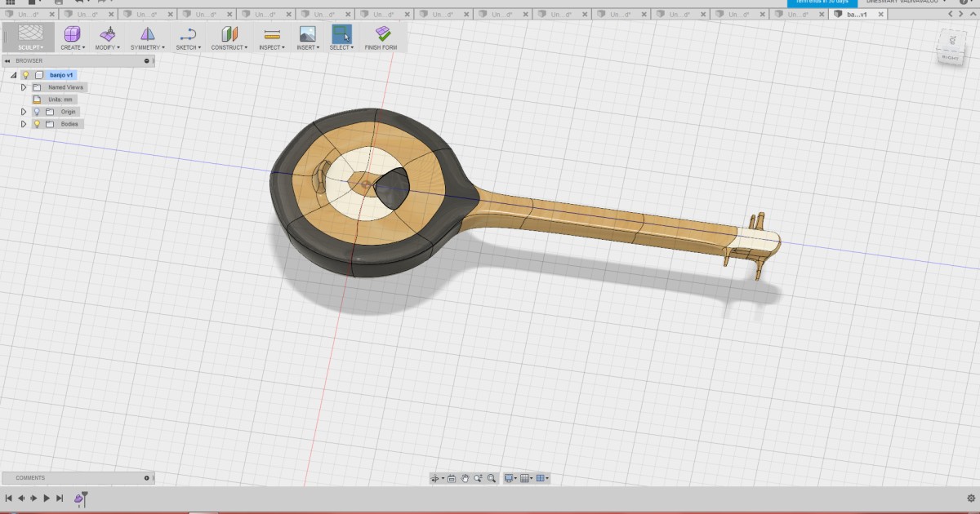Open the Display Settings dropdown

510,479
